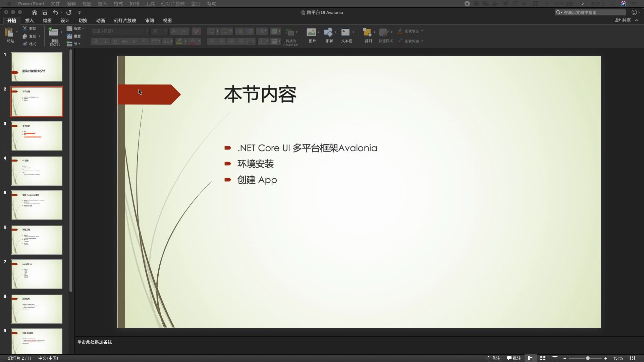Open the Arrange (排列) menu
The height and width of the screenshot is (362, 644).
[x=368, y=35]
